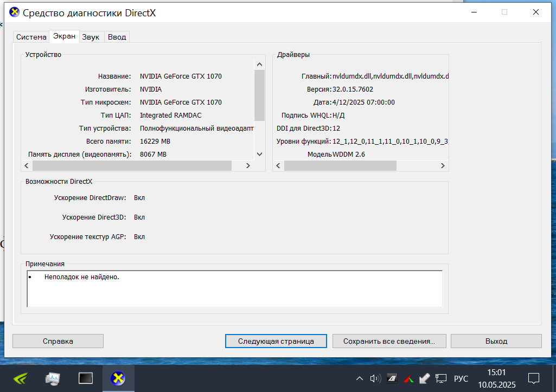Select the name value NVIDIA GeForce GTX 1070
The image size is (556, 392).
click(x=181, y=76)
